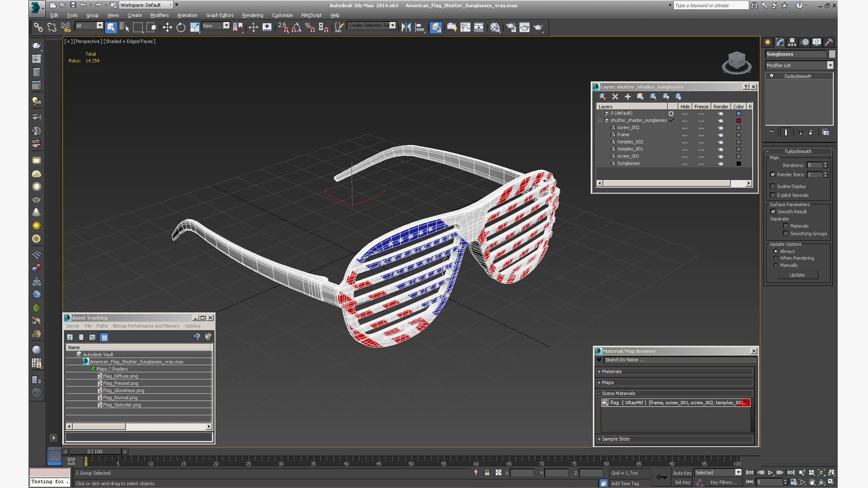Screen dimensions: 868x488
Task: Click the Pin Stack icon
Action: point(771,132)
